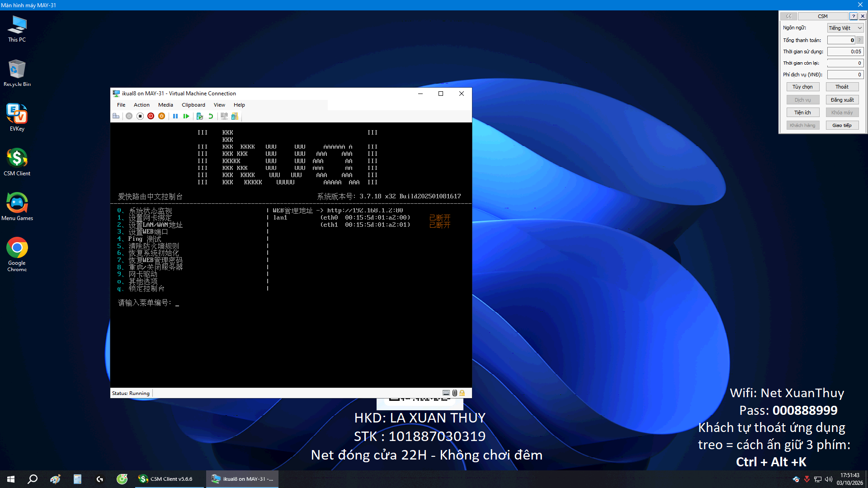The width and height of the screenshot is (868, 488).
Task: Select the Menu Games desktop icon
Action: [x=17, y=206]
